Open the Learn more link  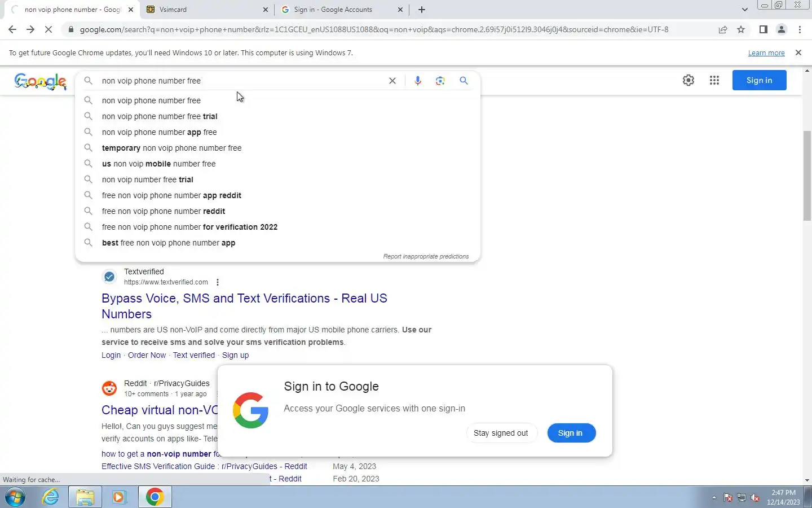click(766, 52)
